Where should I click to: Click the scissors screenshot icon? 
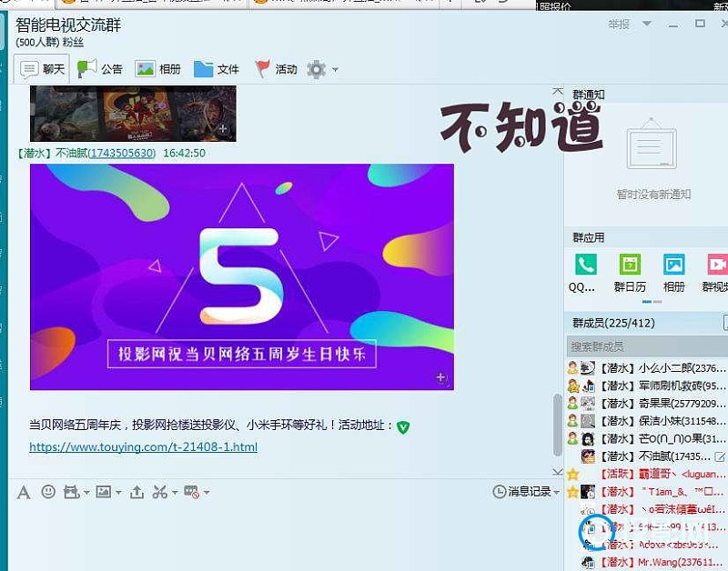[x=160, y=492]
